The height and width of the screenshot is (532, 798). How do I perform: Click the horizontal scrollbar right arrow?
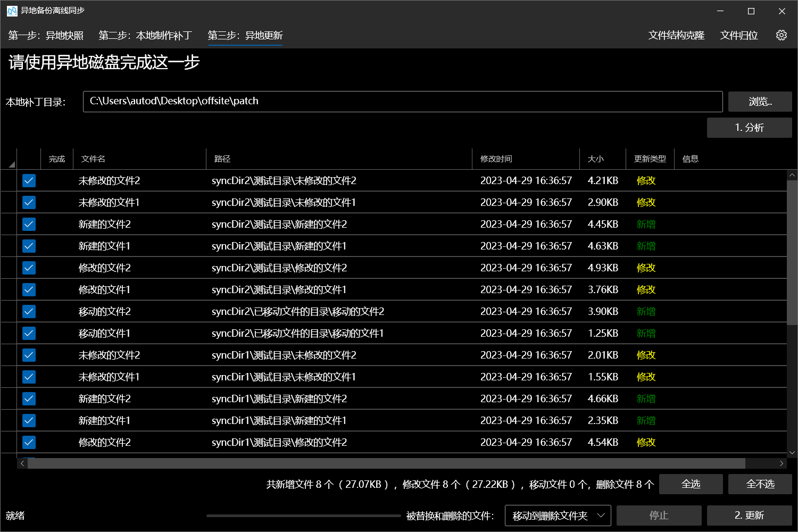pos(782,463)
